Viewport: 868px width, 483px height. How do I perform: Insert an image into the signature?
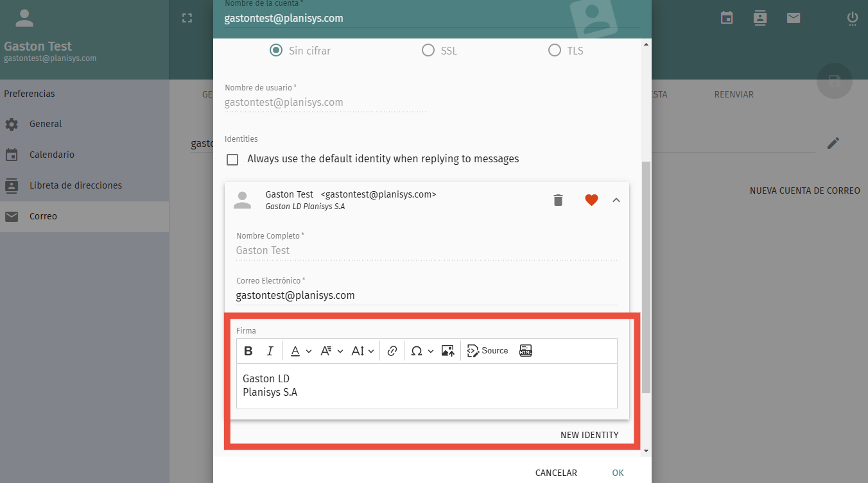448,351
